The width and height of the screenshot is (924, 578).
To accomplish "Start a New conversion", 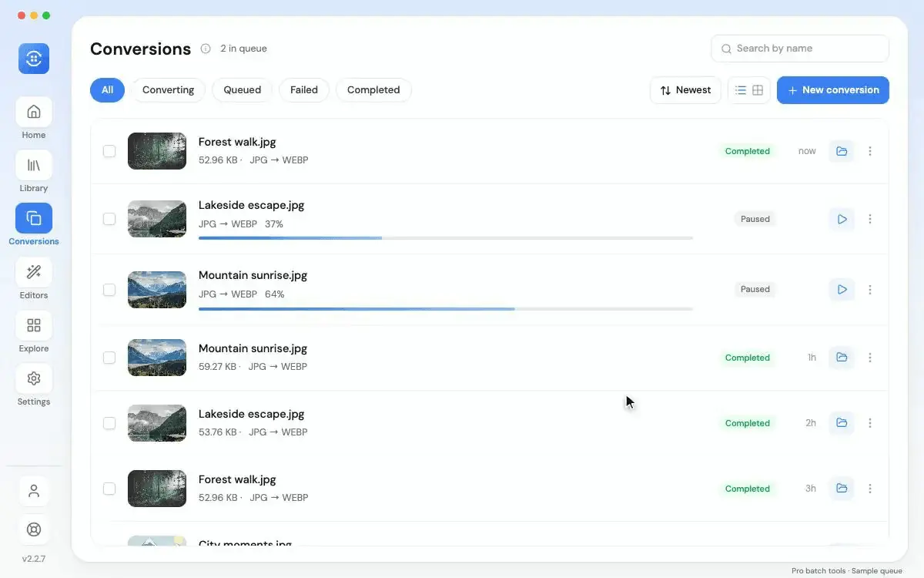I will 833,90.
